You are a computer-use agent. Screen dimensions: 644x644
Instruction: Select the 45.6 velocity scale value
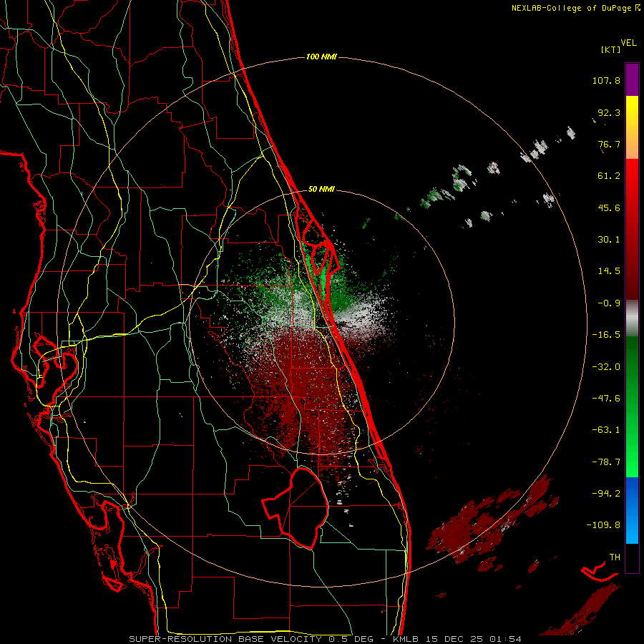point(609,208)
